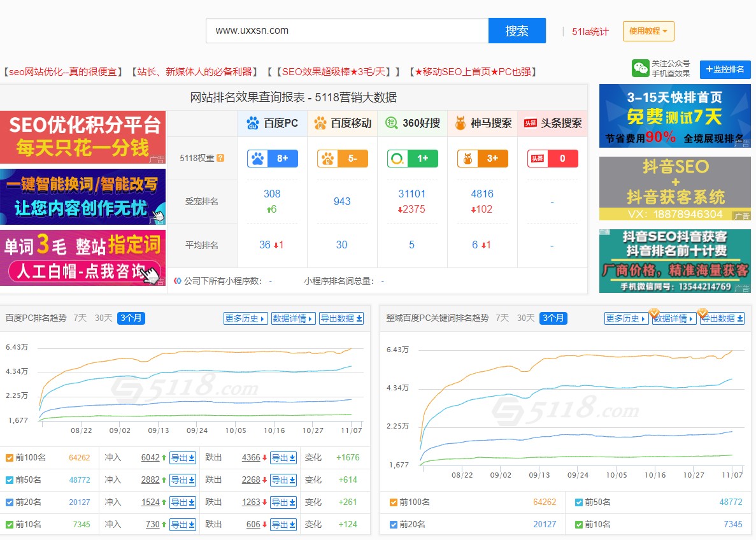The image size is (756, 540).
Task: Expand 更多历史 in 整域百度PC关键词 panel
Action: click(626, 318)
